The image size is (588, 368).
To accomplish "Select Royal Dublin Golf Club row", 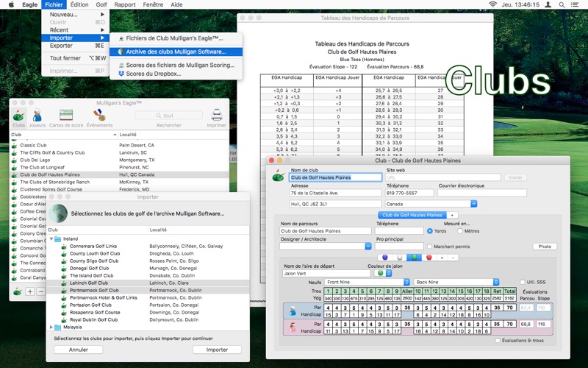I will pyautogui.click(x=148, y=320).
